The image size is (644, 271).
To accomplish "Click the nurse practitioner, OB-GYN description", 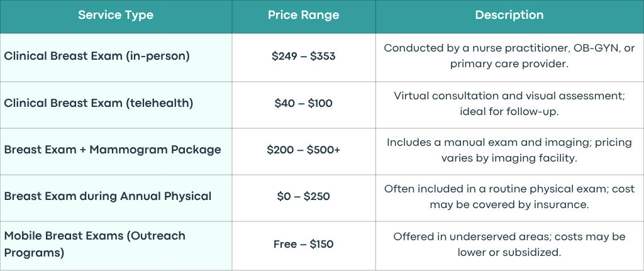I will pyautogui.click(x=509, y=56).
